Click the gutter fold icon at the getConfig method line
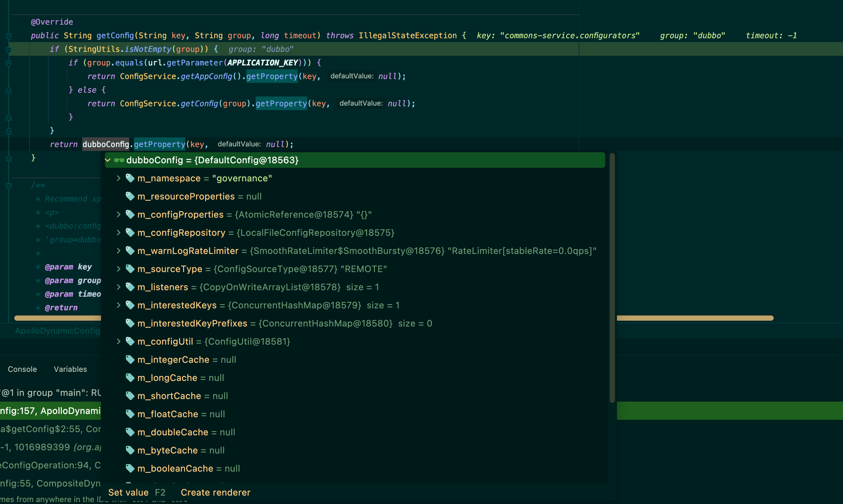 (x=9, y=36)
